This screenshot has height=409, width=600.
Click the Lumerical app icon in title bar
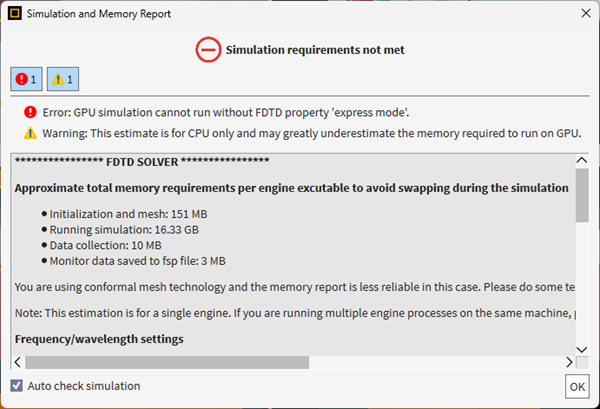point(14,14)
